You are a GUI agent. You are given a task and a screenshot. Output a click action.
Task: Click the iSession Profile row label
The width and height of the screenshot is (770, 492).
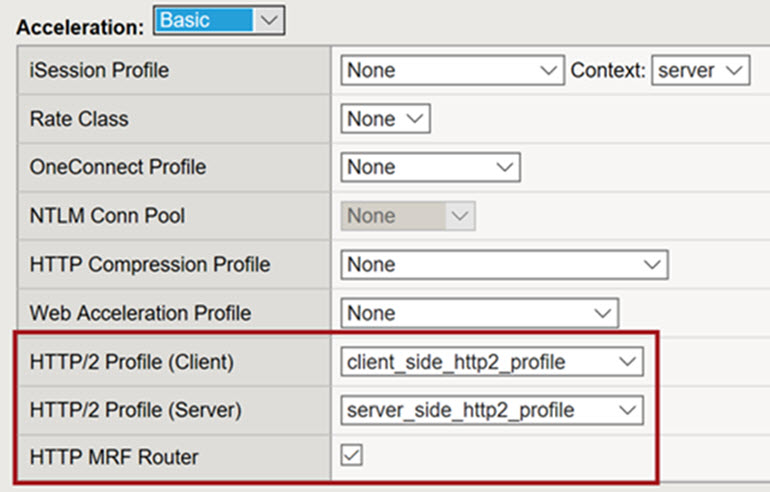(99, 71)
